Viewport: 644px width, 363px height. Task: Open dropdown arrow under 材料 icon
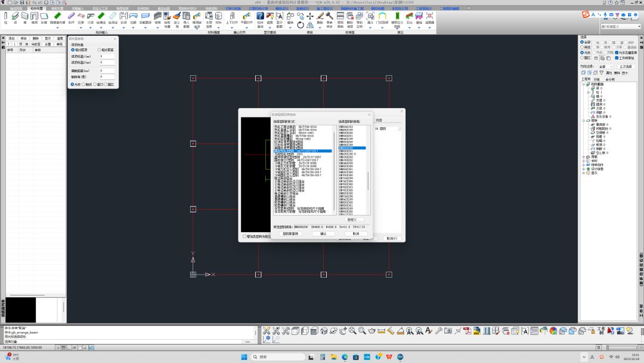tap(218, 28)
